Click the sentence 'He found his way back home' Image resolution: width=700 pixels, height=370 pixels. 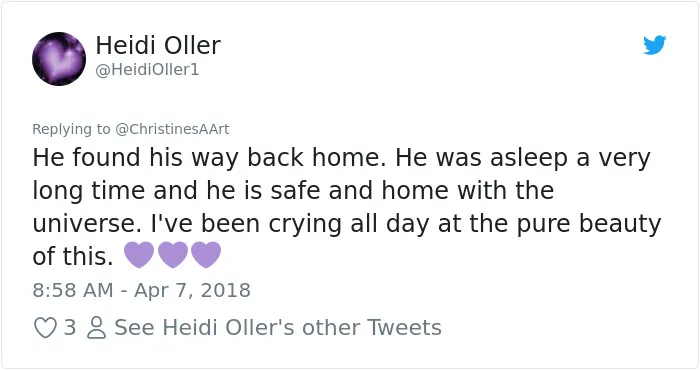(x=209, y=158)
